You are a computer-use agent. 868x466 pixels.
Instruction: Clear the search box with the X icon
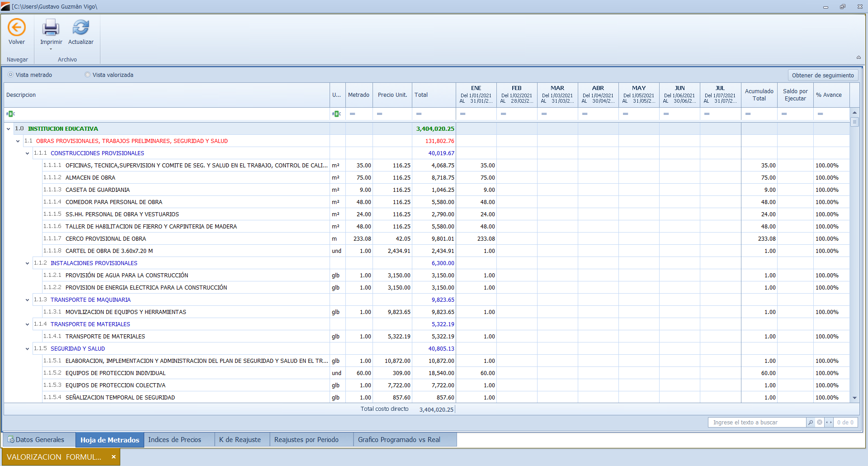click(820, 423)
